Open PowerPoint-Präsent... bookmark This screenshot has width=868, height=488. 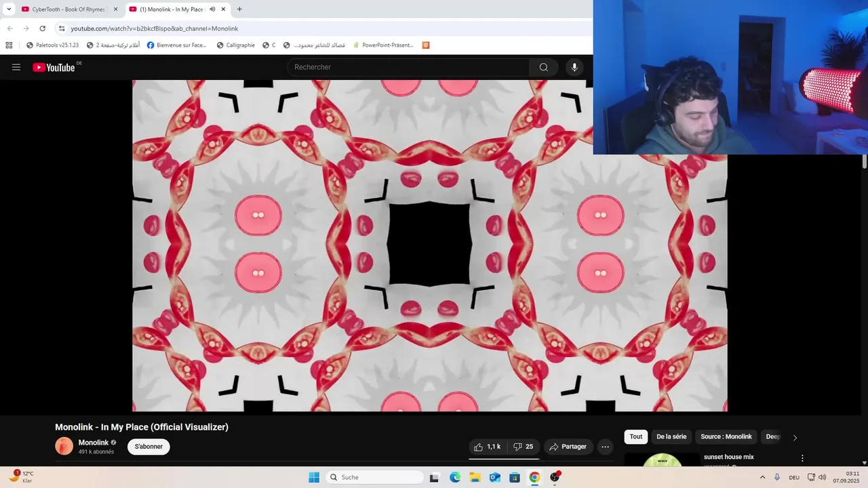click(383, 45)
